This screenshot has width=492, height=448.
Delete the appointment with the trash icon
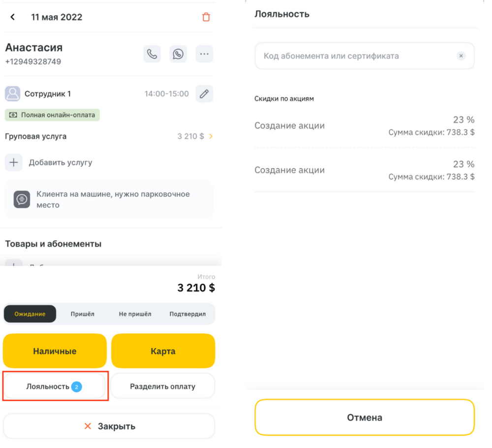(206, 17)
